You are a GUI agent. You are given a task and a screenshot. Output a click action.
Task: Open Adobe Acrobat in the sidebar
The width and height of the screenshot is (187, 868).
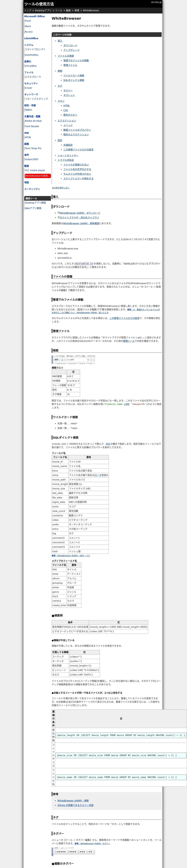tap(33, 121)
